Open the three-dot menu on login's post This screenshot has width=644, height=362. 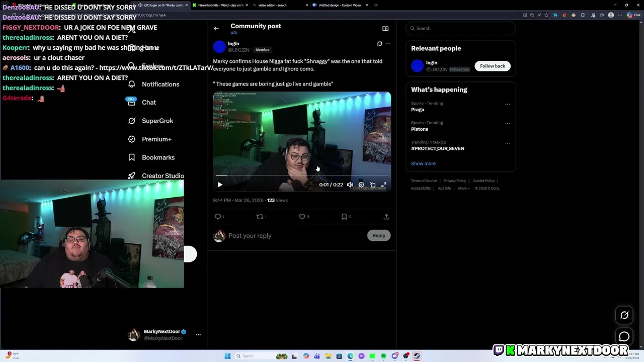pos(388,44)
